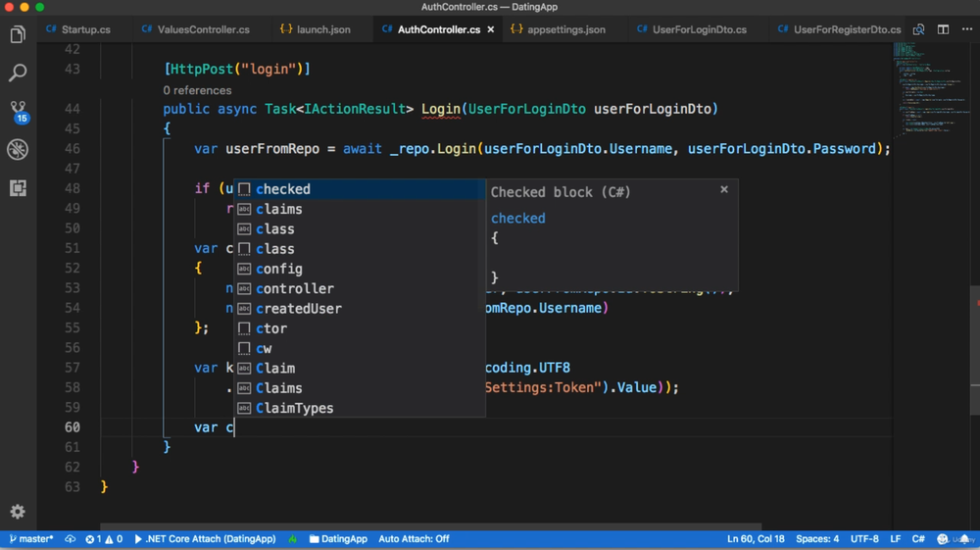Click the master branch indicator
The image size is (980, 550).
pyautogui.click(x=31, y=539)
